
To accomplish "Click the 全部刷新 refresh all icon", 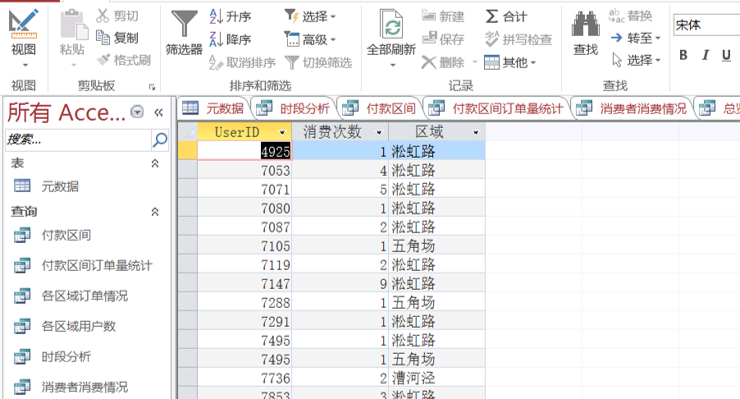I will pyautogui.click(x=391, y=24).
